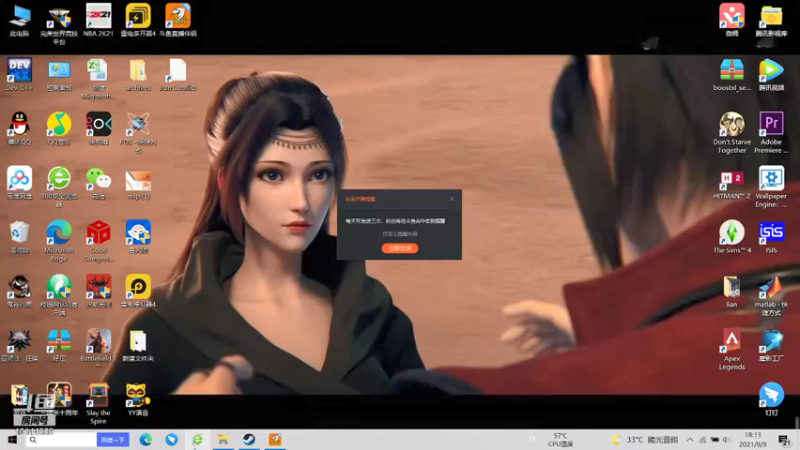The height and width of the screenshot is (450, 800).
Task: Open the Dev-C++ desktop icon
Action: 19,75
